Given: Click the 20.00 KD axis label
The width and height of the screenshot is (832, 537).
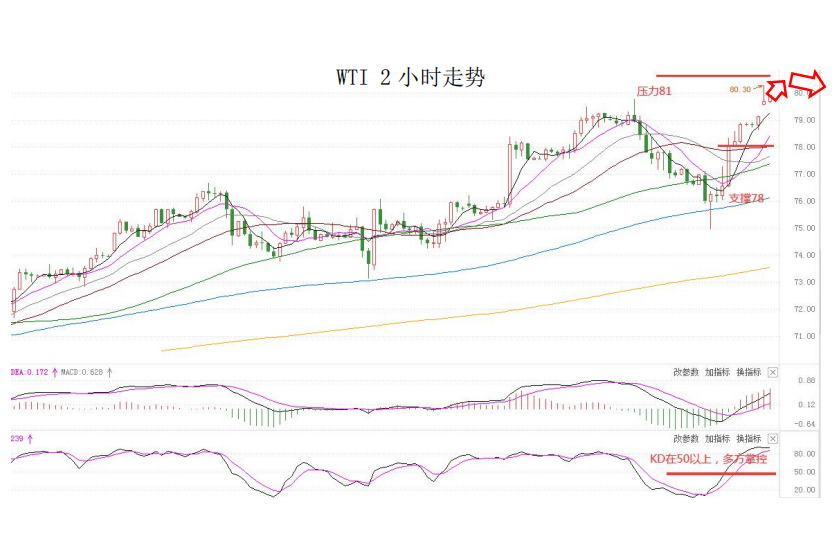Looking at the screenshot, I should click(x=804, y=490).
